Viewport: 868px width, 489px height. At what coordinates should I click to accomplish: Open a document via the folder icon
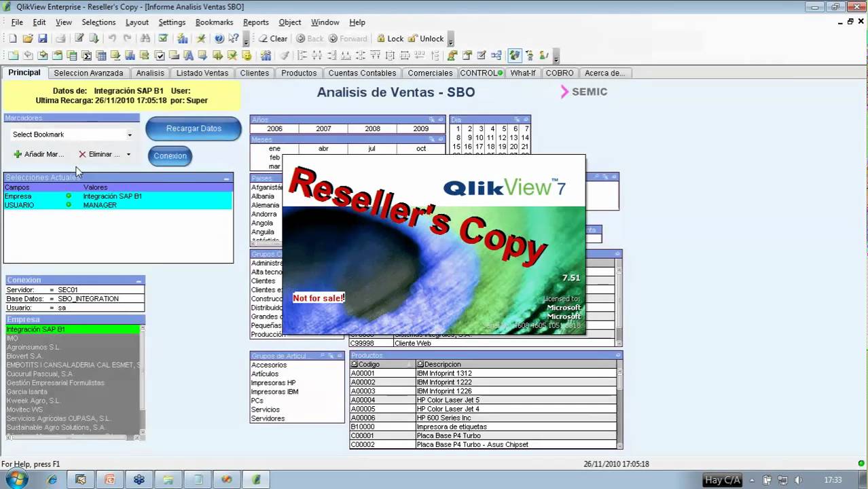tap(28, 39)
